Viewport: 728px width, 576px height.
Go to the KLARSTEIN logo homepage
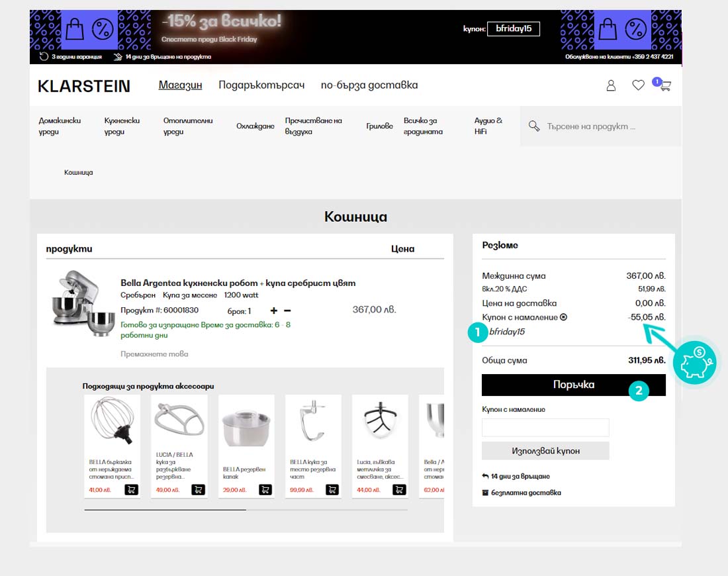click(x=84, y=86)
